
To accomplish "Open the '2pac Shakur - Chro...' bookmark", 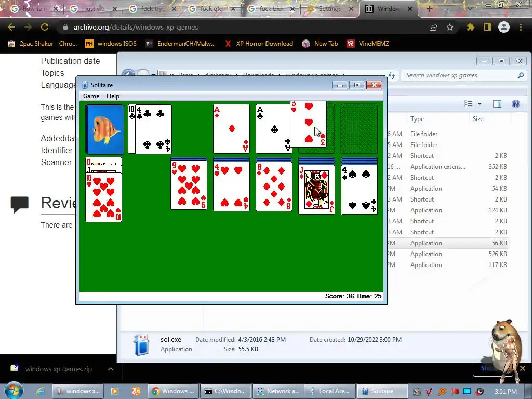I will point(43,44).
